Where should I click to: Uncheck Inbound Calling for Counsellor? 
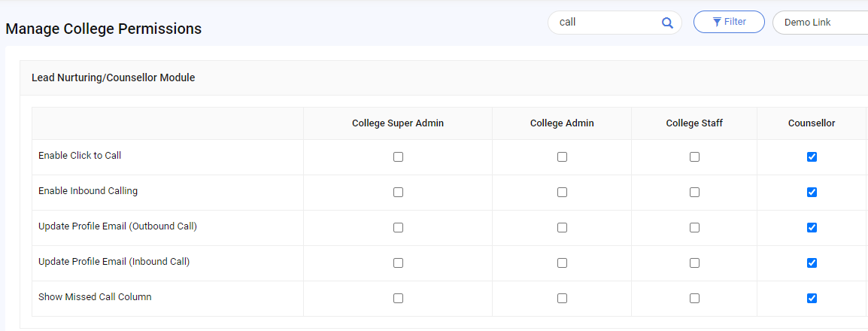pos(812,193)
